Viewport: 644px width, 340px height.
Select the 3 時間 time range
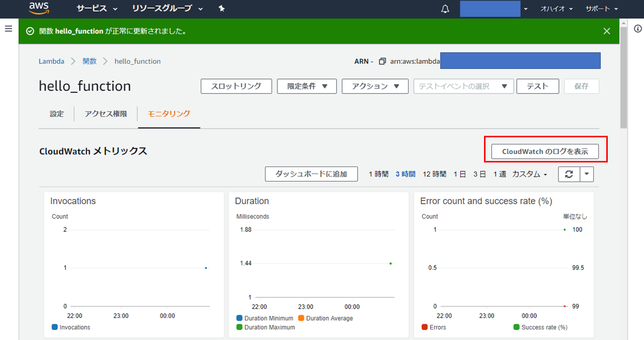(406, 174)
